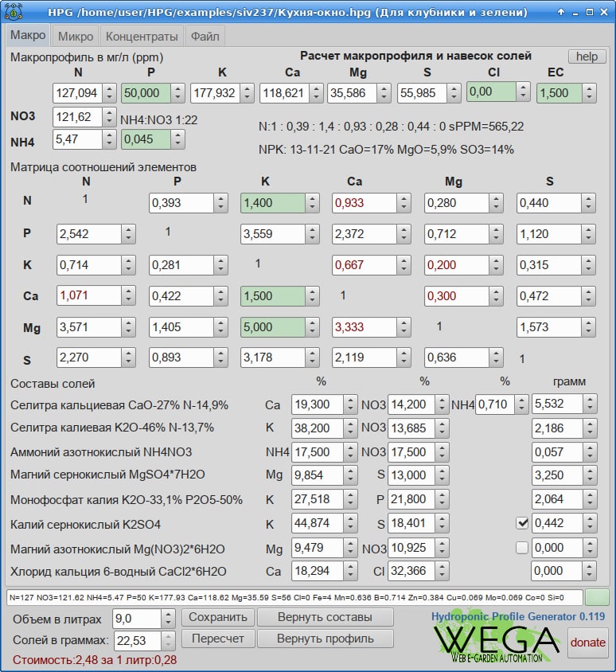
Task: Click grams field 3,250 of Магний сернокислый
Action: tap(557, 475)
